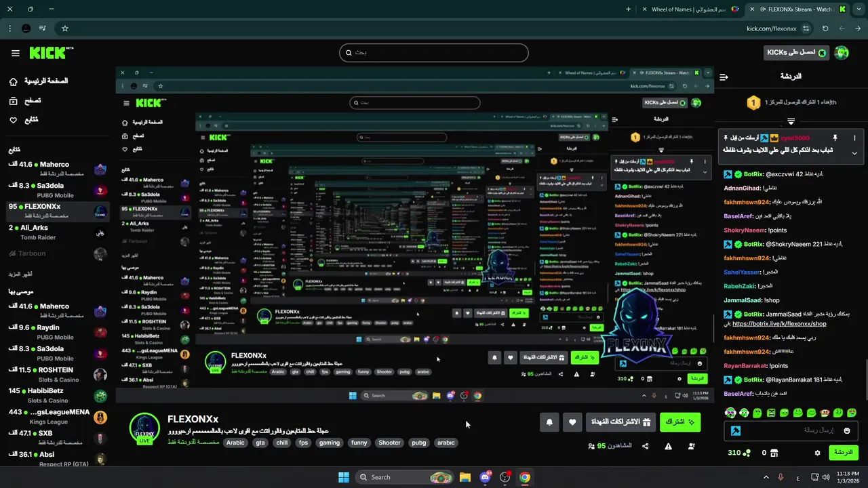Click the report warning icon

(668, 446)
